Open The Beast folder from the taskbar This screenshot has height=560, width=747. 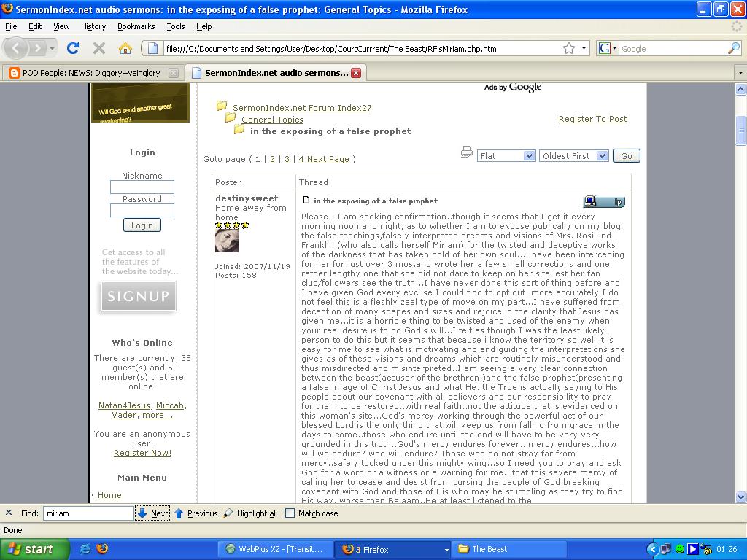pos(508,550)
